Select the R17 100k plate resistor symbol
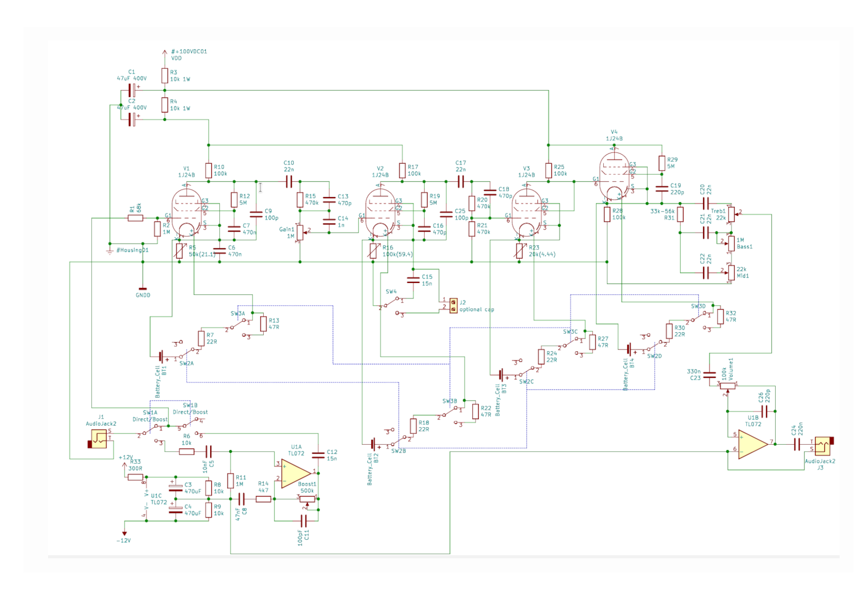The height and width of the screenshot is (614, 868). point(402,170)
